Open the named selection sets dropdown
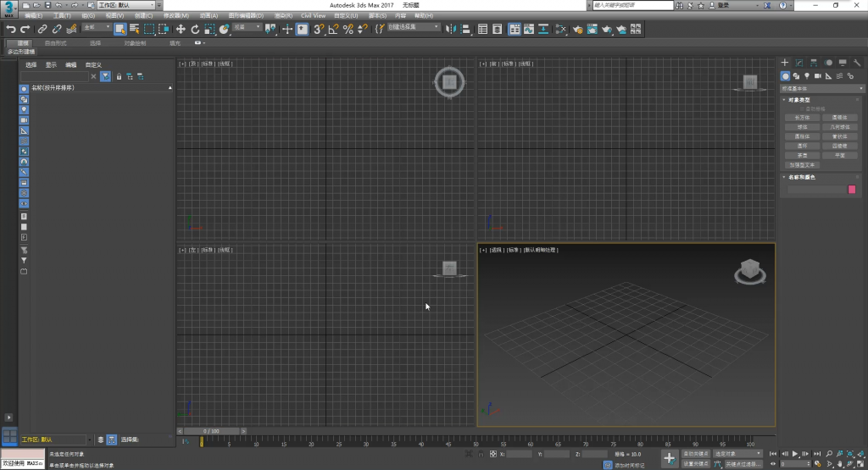This screenshot has width=868, height=470. [x=413, y=27]
